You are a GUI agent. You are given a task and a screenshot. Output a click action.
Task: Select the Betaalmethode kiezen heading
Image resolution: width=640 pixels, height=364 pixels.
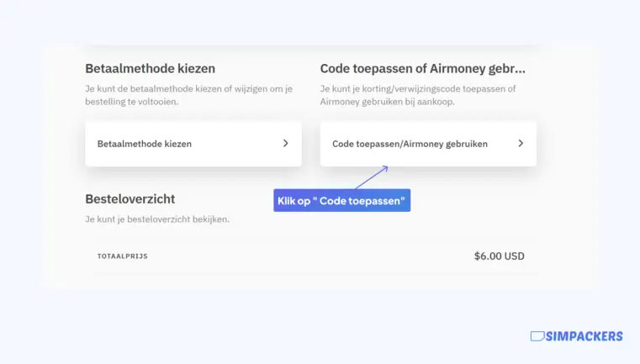151,69
